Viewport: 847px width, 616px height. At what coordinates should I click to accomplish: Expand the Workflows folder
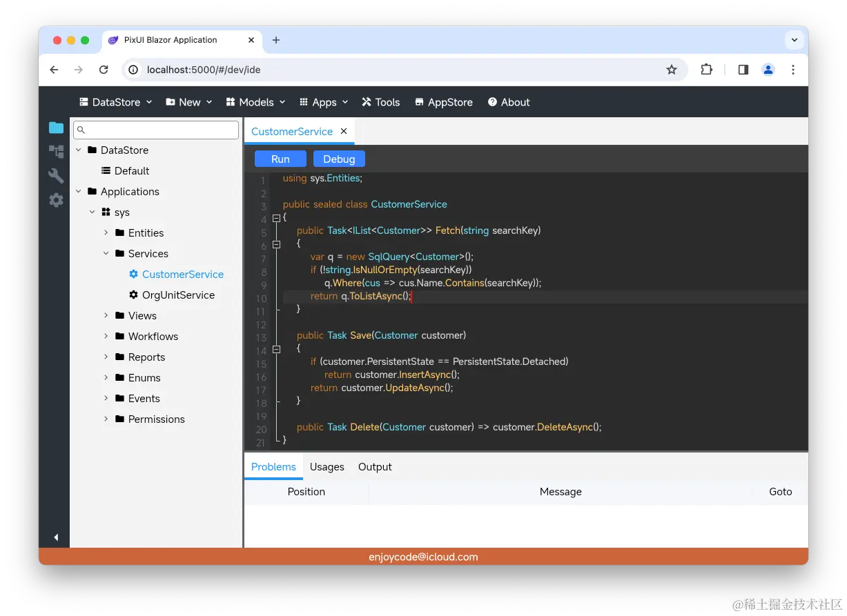[x=106, y=336]
